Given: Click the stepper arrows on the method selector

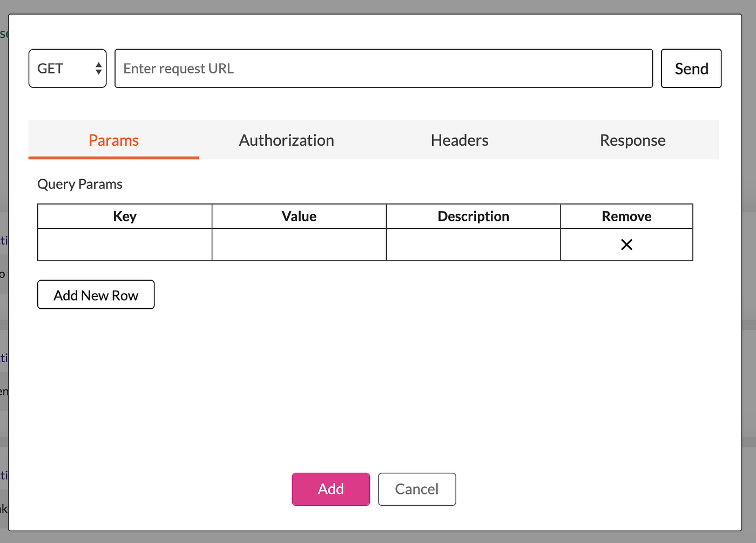Looking at the screenshot, I should (98, 68).
